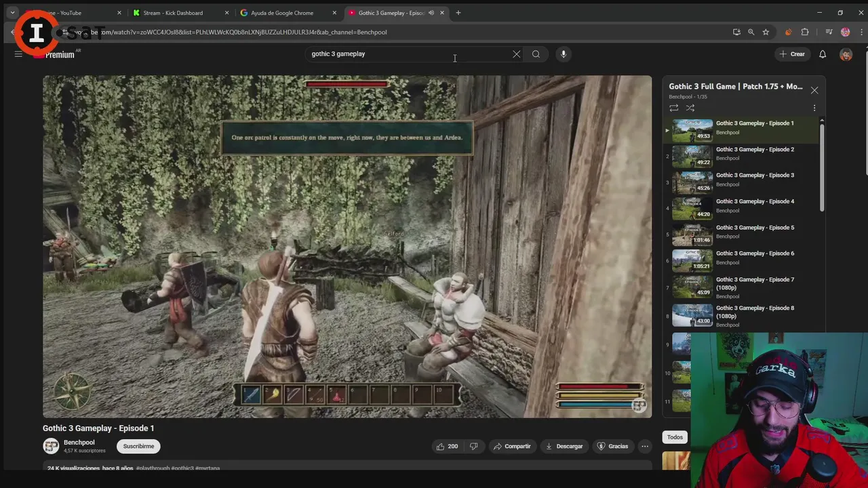Open Chrome three-dot menu
The height and width of the screenshot is (488, 868).
861,32
